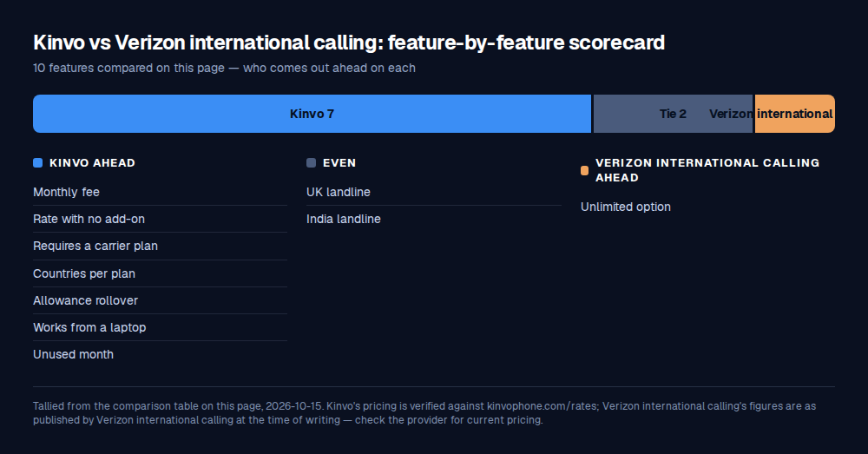Click the footnote mentioning kinvophone.com/rates
The image size is (868, 454).
tap(424, 413)
